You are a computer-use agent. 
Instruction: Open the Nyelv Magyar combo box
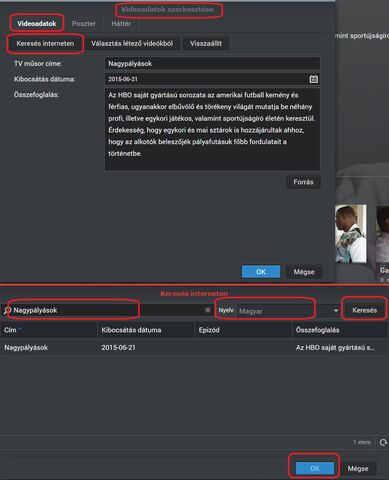[288, 311]
